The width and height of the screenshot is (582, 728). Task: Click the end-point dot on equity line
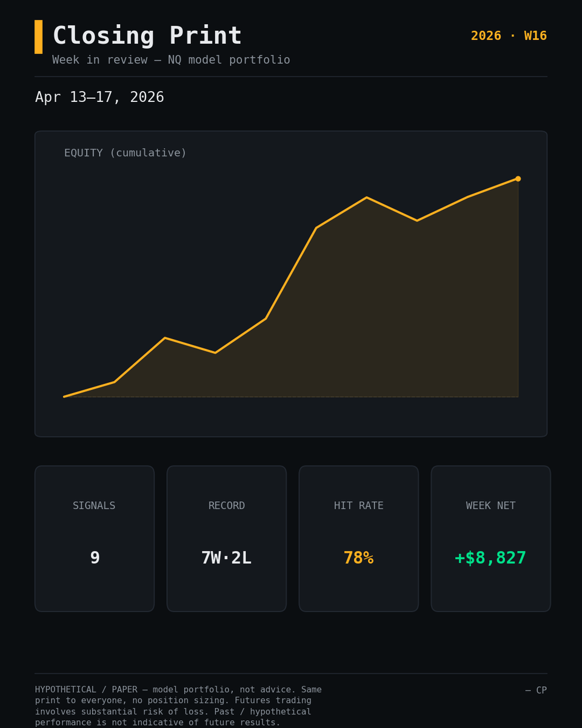[518, 178]
